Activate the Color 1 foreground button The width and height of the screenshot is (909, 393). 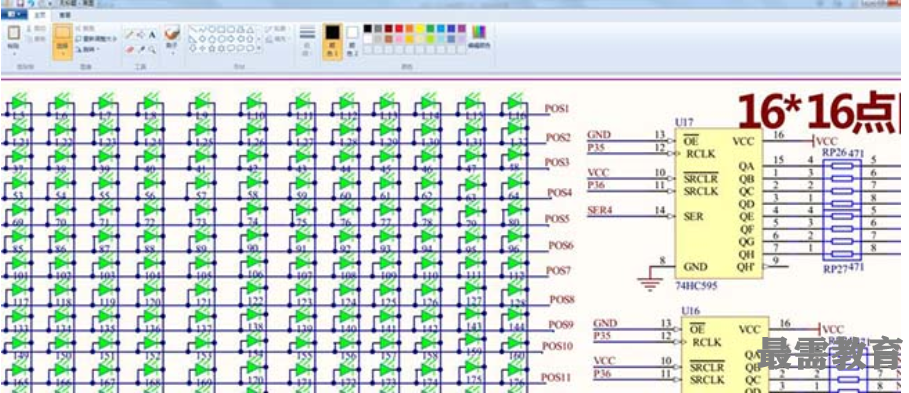pyautogui.click(x=332, y=41)
